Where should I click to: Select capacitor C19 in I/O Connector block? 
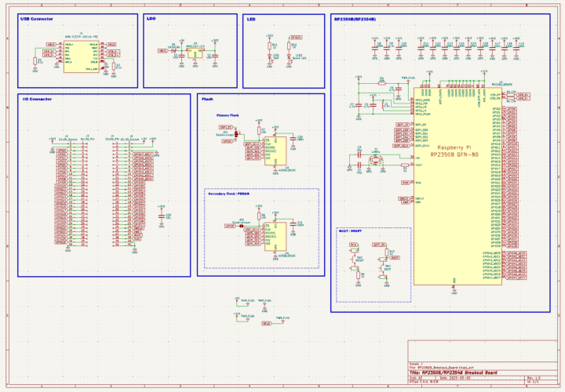162,216
